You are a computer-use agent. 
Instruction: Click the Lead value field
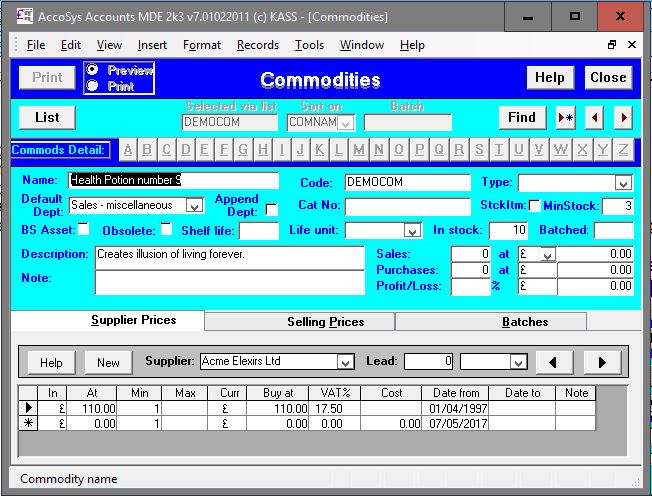pos(429,361)
